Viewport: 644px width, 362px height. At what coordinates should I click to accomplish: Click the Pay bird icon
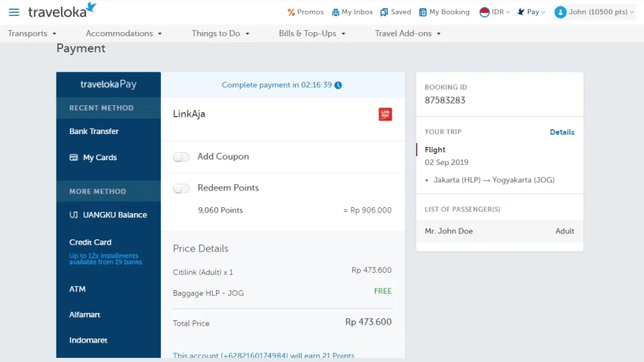click(521, 12)
